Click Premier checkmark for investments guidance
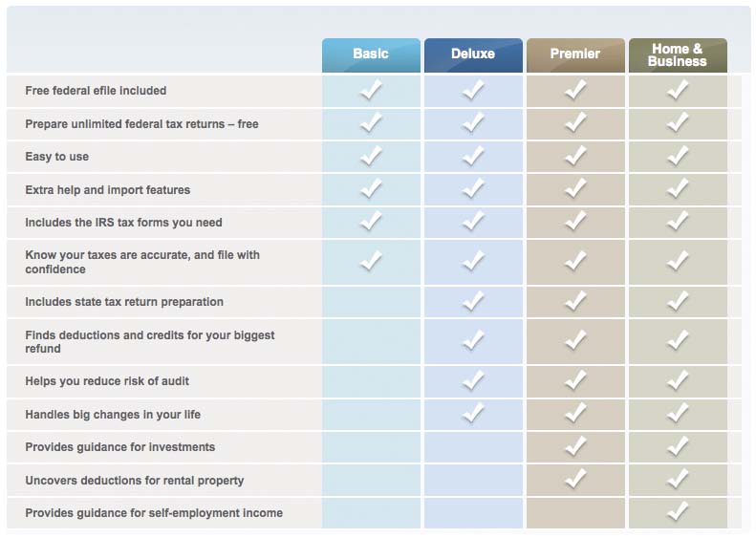The width and height of the screenshot is (756, 538). pyautogui.click(x=575, y=447)
